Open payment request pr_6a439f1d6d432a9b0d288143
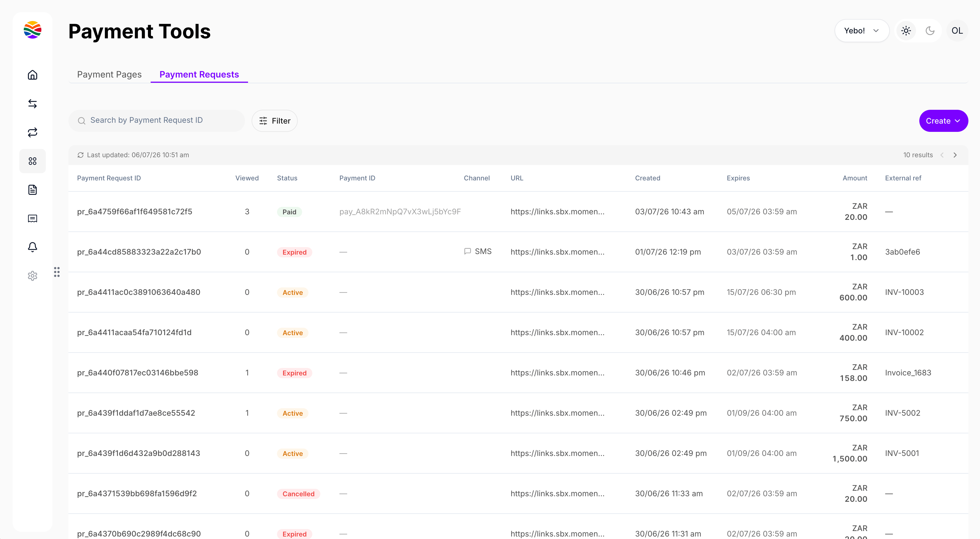Image resolution: width=980 pixels, height=539 pixels. [x=139, y=453]
